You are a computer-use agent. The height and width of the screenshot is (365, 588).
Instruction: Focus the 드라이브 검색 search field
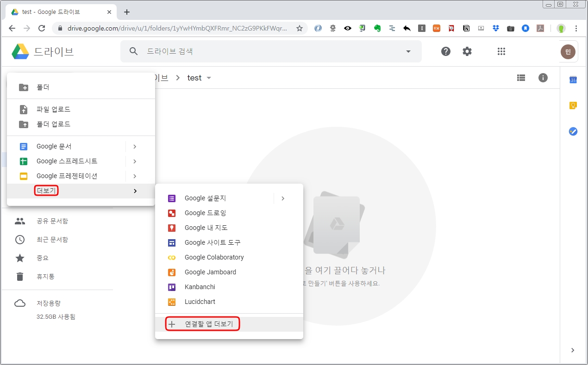tap(271, 51)
